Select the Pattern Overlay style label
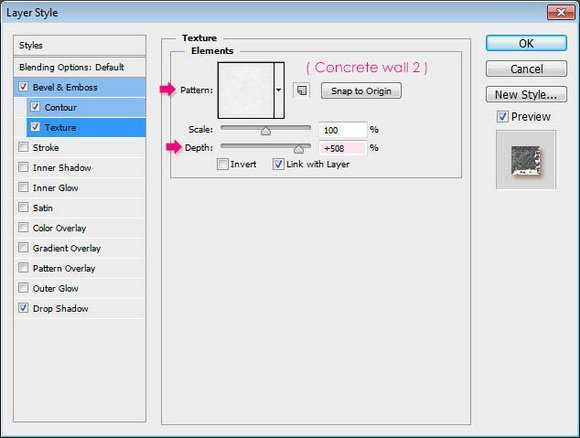Screen dimensions: 580x438 [64, 268]
